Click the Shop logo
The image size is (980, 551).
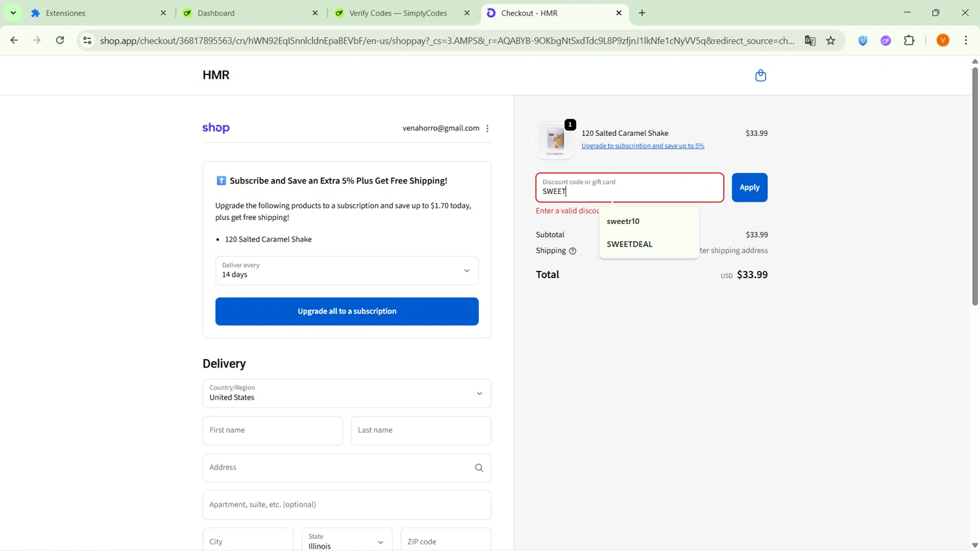click(x=216, y=128)
